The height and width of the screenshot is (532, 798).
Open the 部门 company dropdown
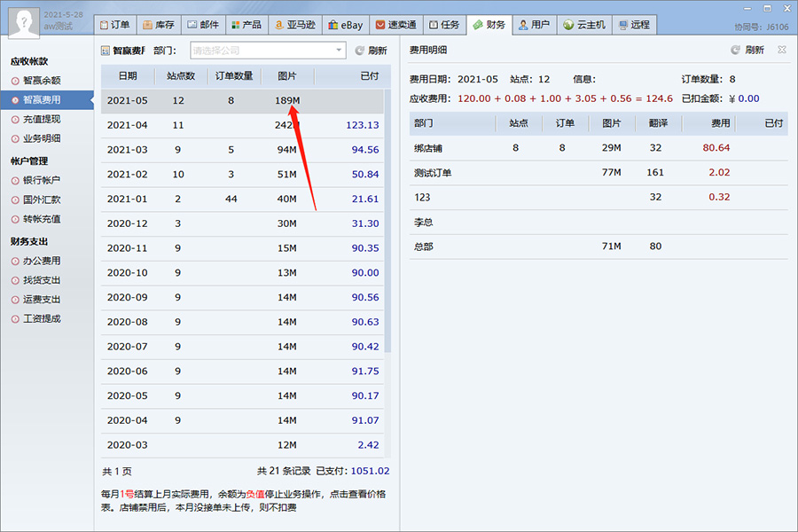[x=268, y=51]
